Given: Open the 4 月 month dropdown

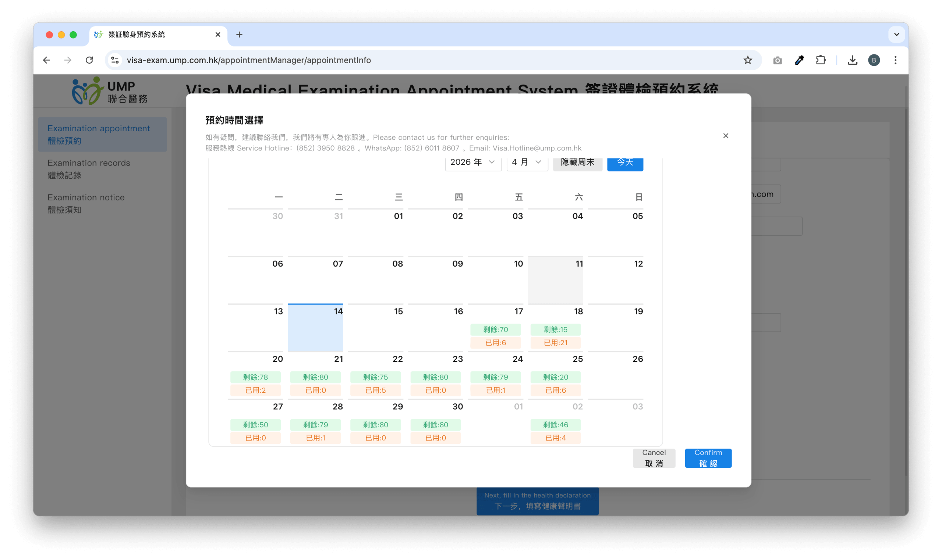Looking at the screenshot, I should coord(527,162).
